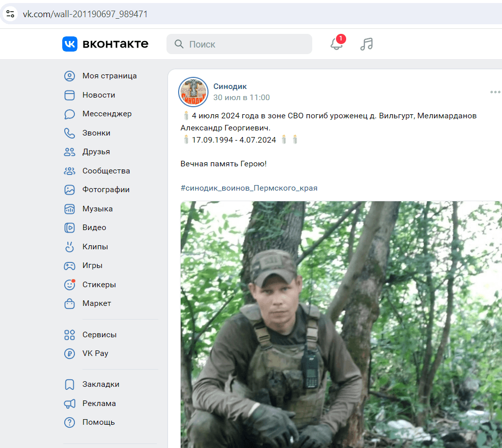The width and height of the screenshot is (502, 448).
Task: Click the Friends icon in sidebar
Action: [x=69, y=152]
